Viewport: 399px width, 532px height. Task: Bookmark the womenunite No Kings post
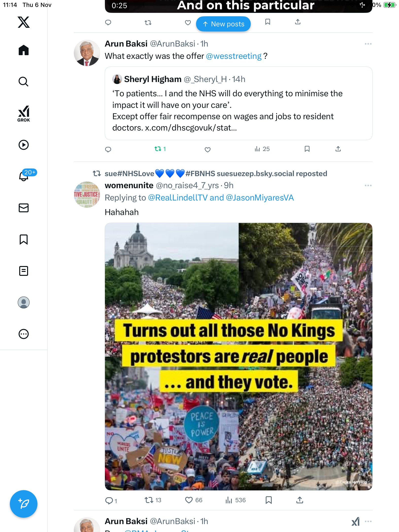(268, 500)
